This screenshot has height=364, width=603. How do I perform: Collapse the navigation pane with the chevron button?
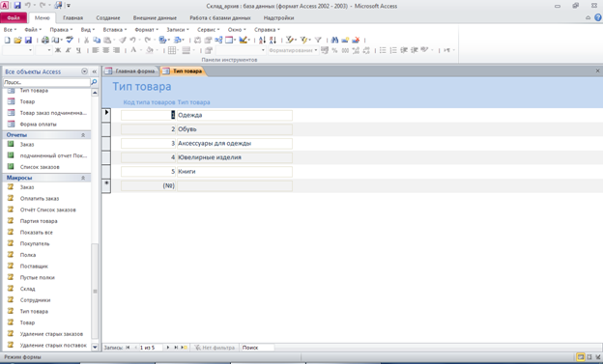coord(95,71)
